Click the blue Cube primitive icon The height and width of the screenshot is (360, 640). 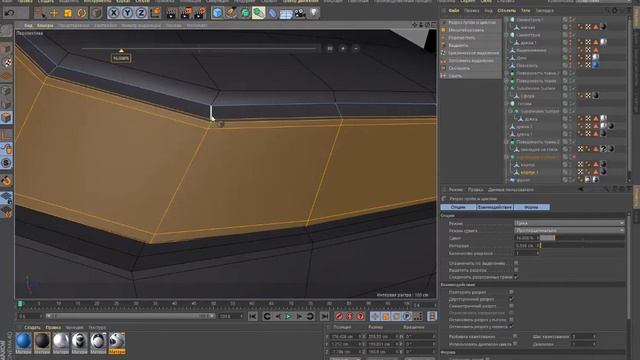[x=217, y=13]
